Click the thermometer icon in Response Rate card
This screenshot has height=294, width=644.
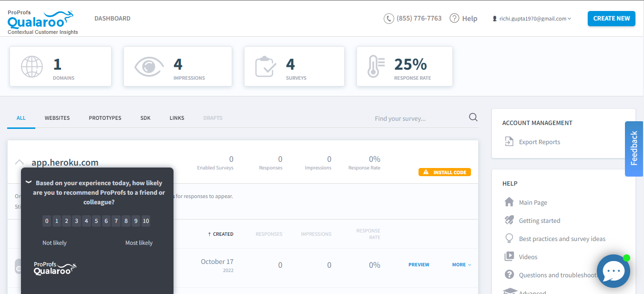[x=376, y=66]
